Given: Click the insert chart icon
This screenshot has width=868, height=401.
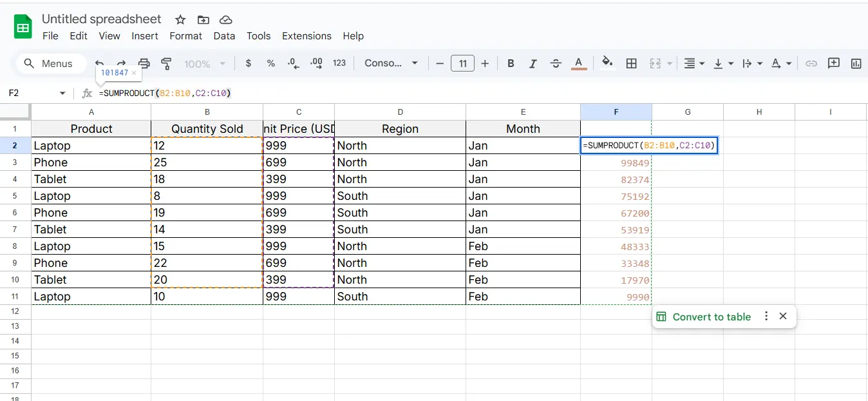Looking at the screenshot, I should tap(856, 63).
